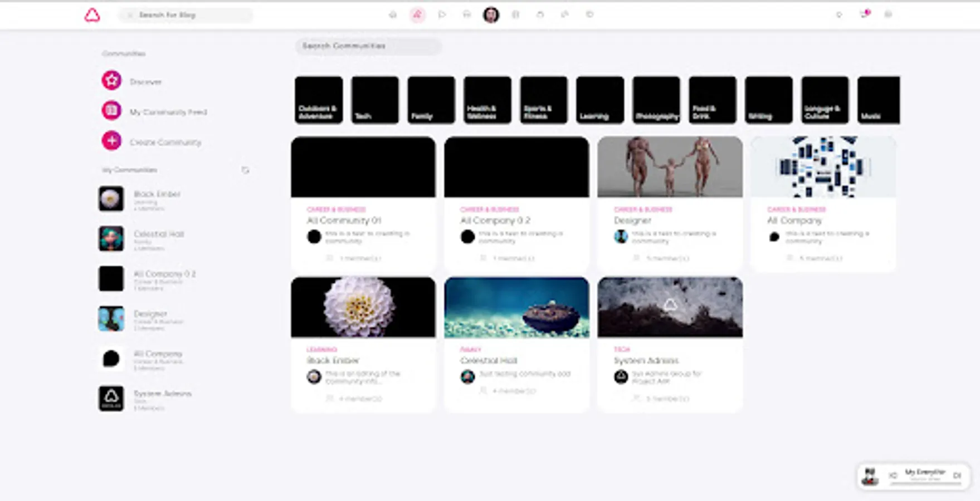This screenshot has width=980, height=501.
Task: Click the pink My Community Feed icon
Action: (x=111, y=111)
